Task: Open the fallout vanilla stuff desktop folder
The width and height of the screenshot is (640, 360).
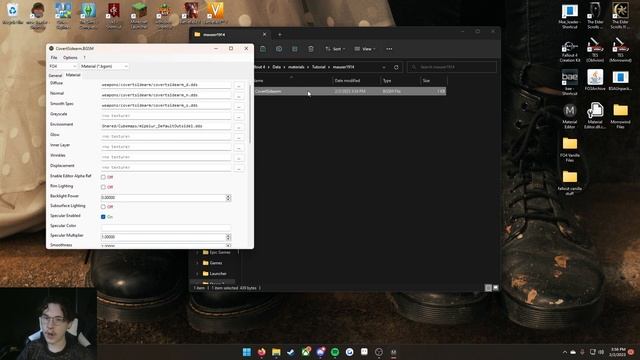Action: (x=570, y=183)
